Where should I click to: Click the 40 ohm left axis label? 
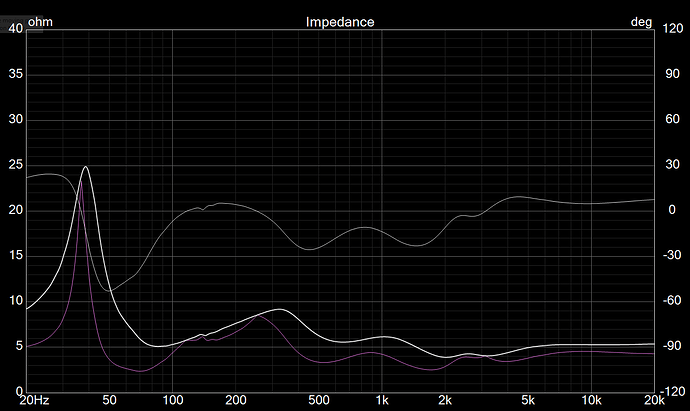[x=15, y=29]
